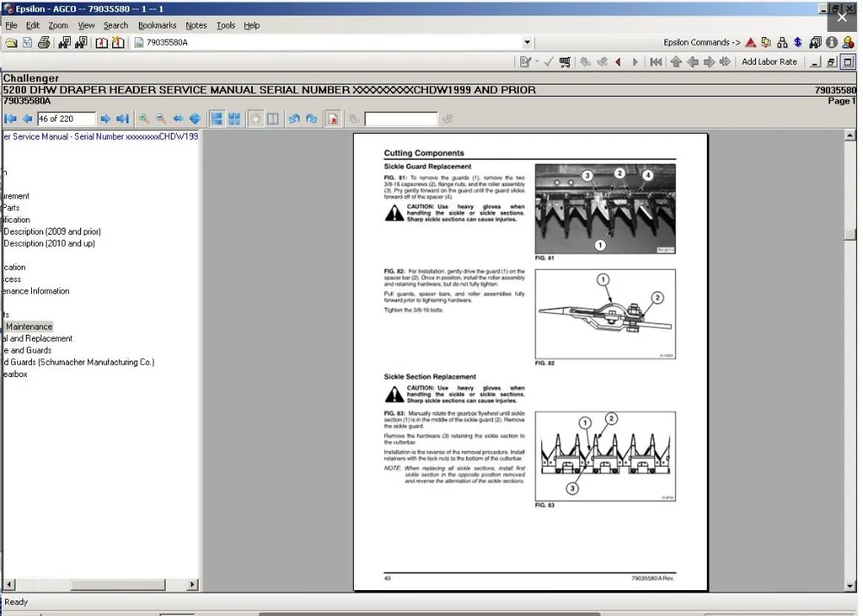Open folder icon in main toolbar

click(x=11, y=42)
